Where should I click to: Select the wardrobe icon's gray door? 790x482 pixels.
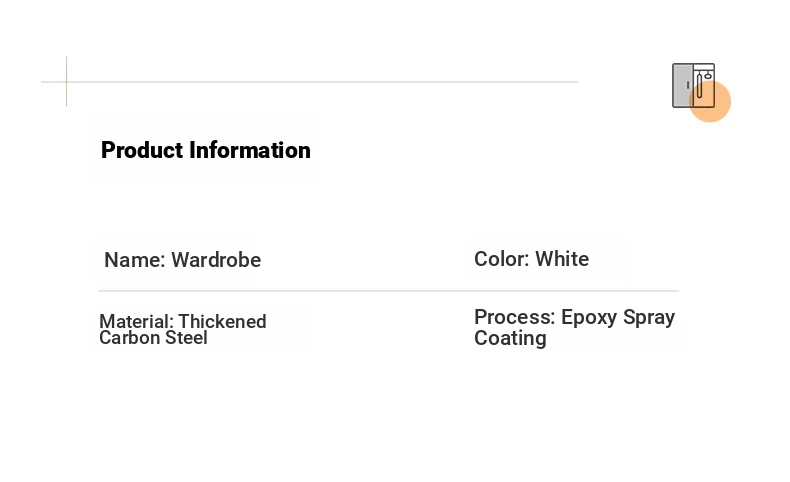pyautogui.click(x=683, y=85)
